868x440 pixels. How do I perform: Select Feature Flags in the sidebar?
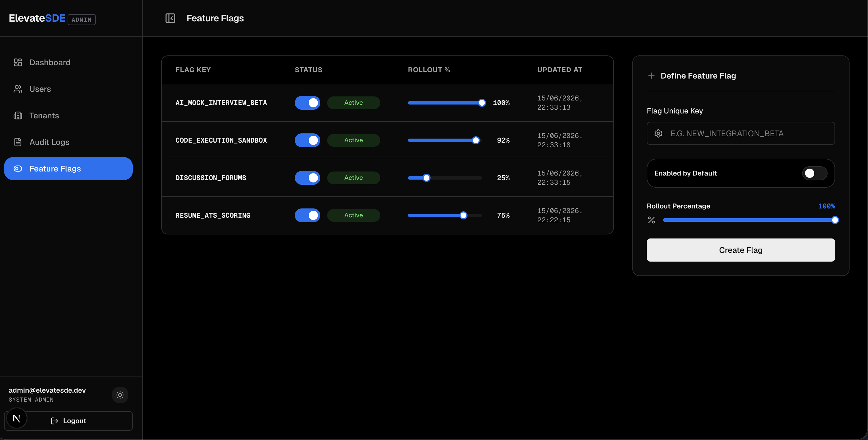point(68,168)
